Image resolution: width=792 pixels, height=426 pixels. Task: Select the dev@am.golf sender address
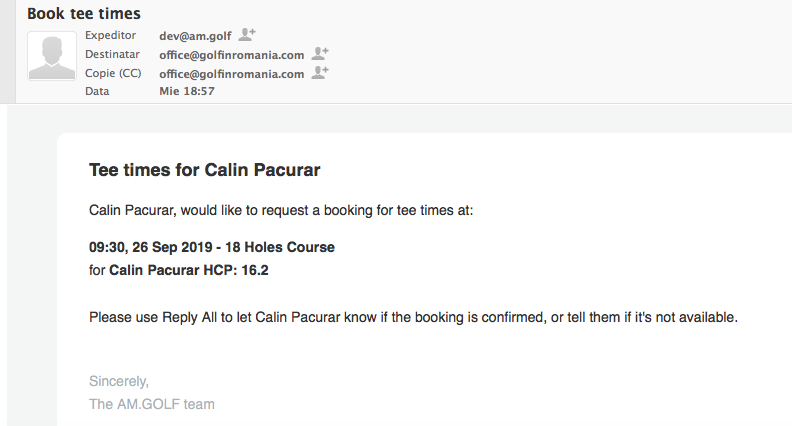point(195,36)
